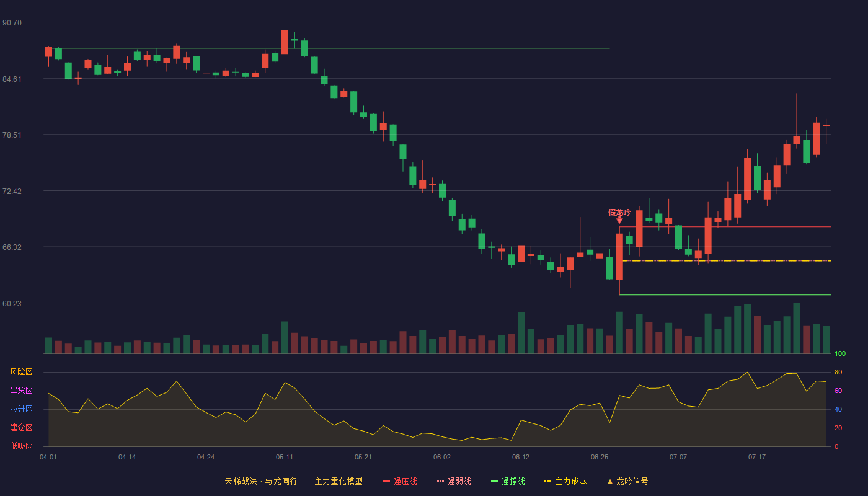868x496 pixels.
Task: Click the 07-07 date label
Action: point(678,457)
